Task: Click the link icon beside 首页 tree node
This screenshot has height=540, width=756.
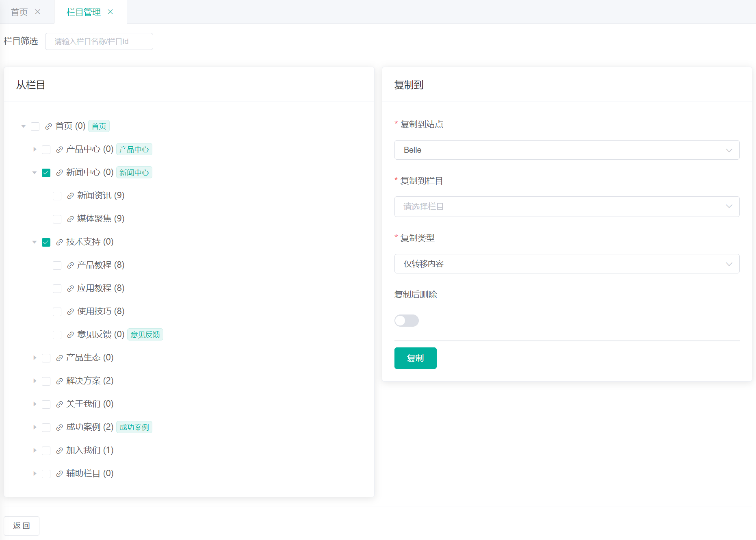Action: 48,126
